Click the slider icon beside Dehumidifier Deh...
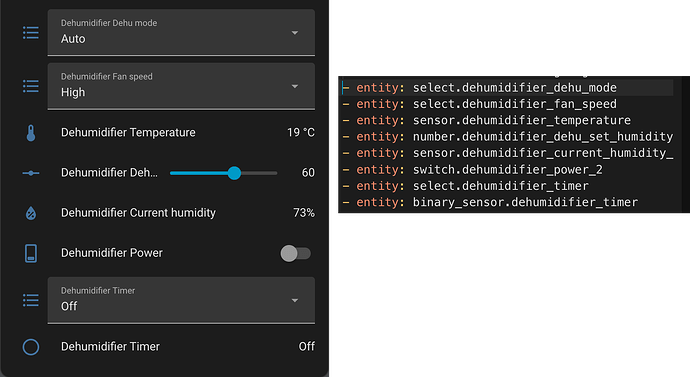Viewport: 690px width, 377px height. pos(31,173)
